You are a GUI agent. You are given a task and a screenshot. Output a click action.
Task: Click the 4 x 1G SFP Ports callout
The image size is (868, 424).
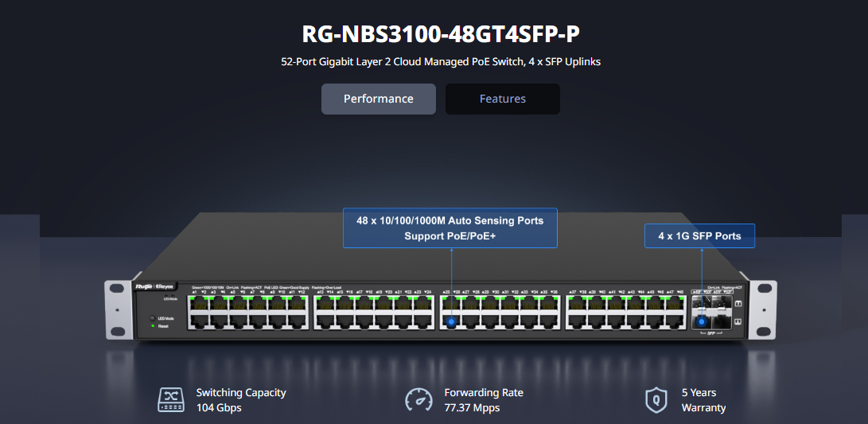699,235
